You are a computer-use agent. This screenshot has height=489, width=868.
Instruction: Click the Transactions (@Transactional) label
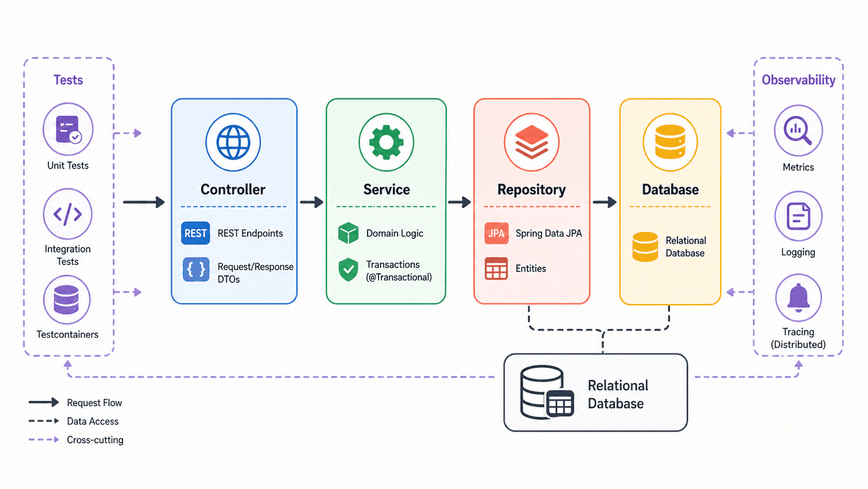pyautogui.click(x=399, y=271)
